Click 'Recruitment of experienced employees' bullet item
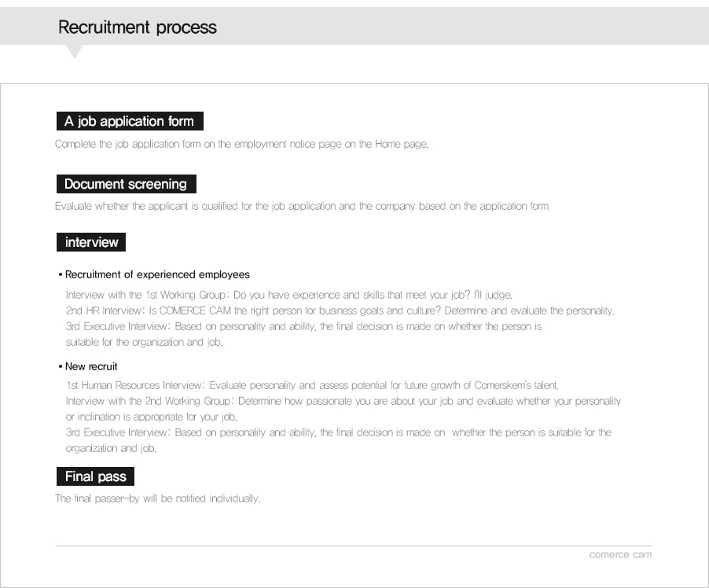The height and width of the screenshot is (588, 709). (x=154, y=274)
